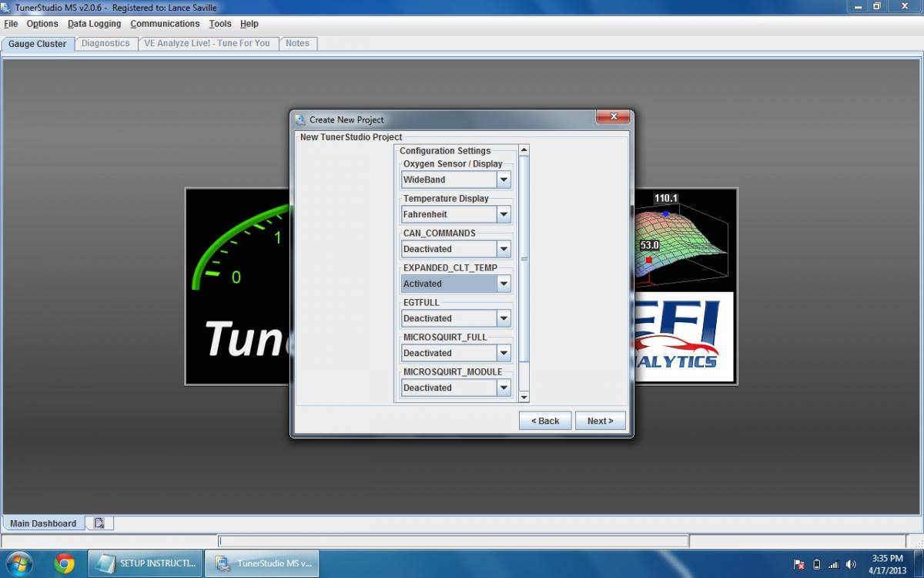Click the Configuration Settings group label
This screenshot has width=924, height=578.
[445, 151]
